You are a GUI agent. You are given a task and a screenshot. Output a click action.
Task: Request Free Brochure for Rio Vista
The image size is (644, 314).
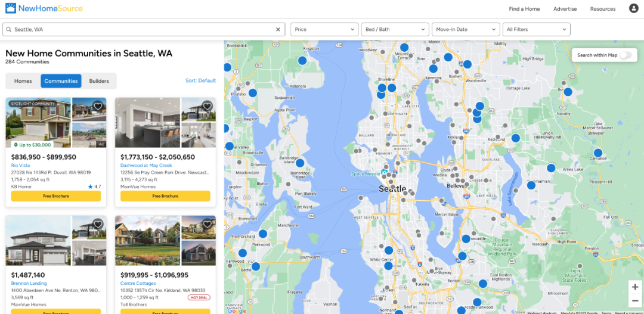point(56,196)
